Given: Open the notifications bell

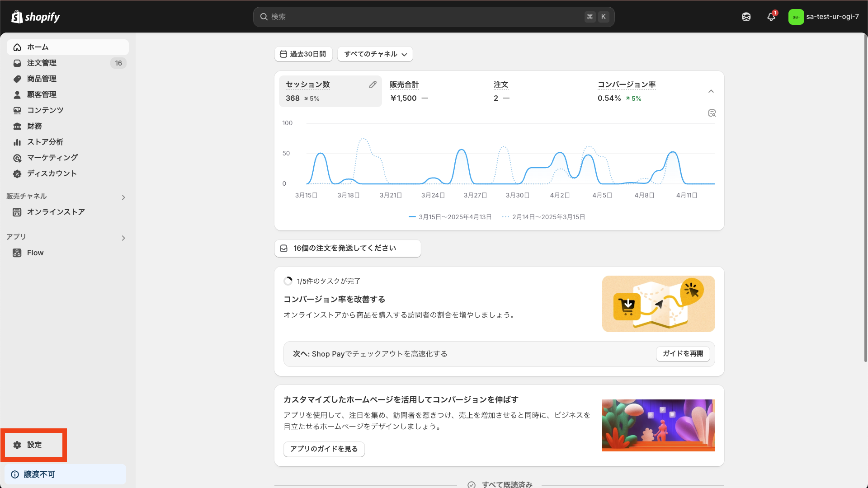Looking at the screenshot, I should click(771, 17).
